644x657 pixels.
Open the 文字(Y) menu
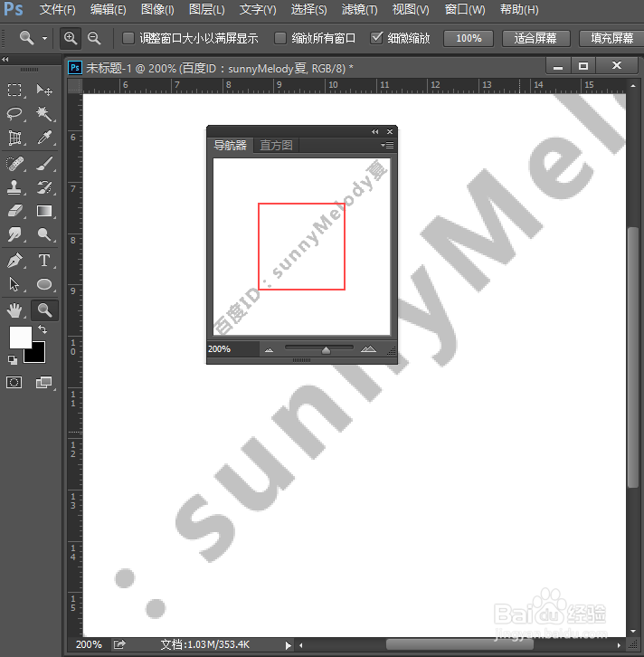258,10
